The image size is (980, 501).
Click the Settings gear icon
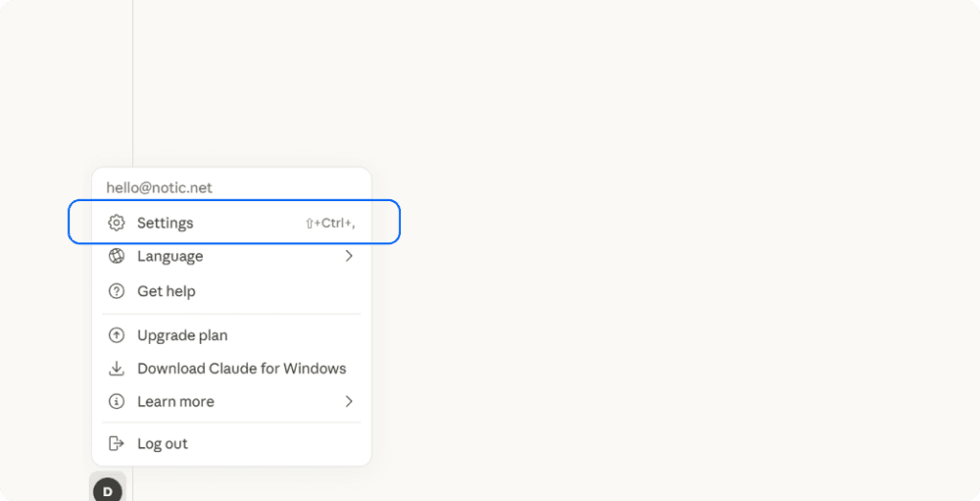coord(117,223)
